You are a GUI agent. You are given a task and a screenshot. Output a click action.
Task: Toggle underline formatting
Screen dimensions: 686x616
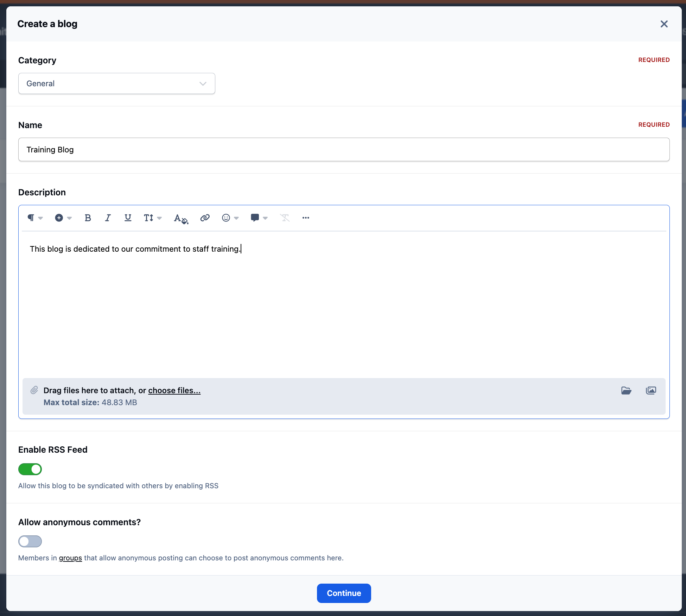pyautogui.click(x=128, y=218)
